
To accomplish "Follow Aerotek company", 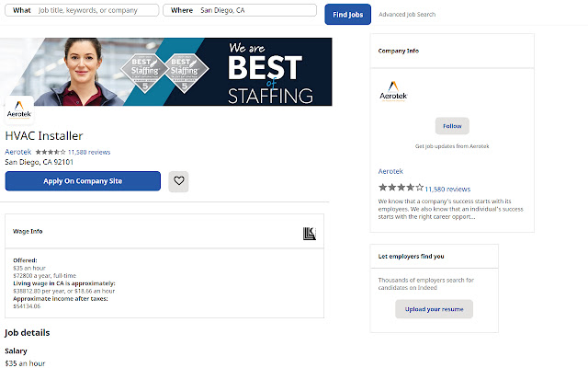I will pos(452,126).
